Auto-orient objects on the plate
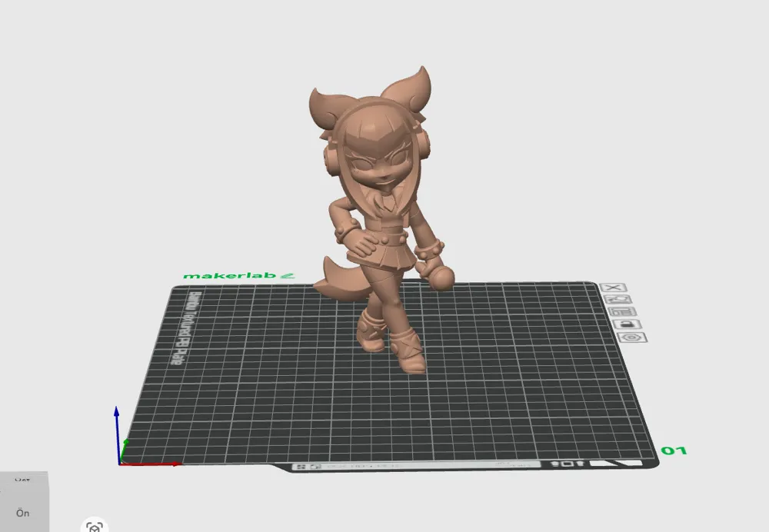 click(x=618, y=299)
